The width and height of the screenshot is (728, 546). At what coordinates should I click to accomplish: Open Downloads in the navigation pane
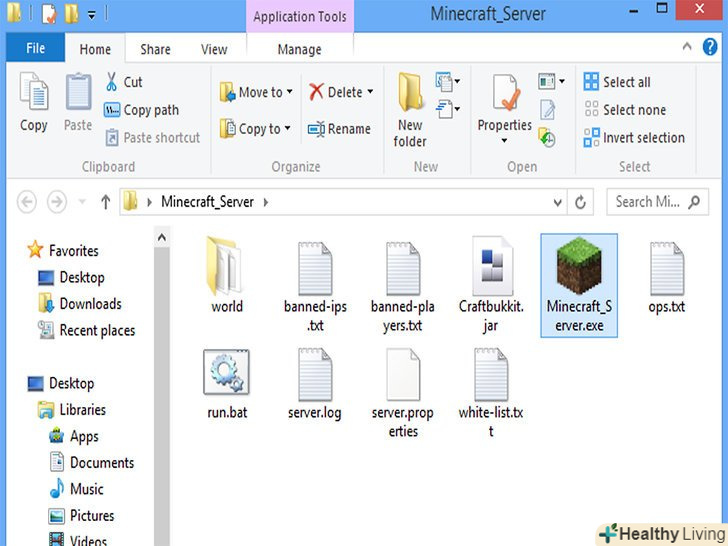(80, 304)
